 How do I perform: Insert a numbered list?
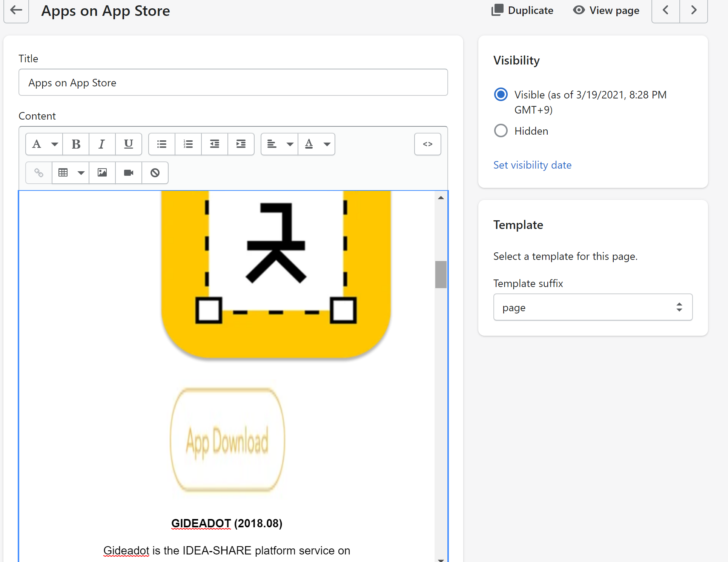click(188, 144)
